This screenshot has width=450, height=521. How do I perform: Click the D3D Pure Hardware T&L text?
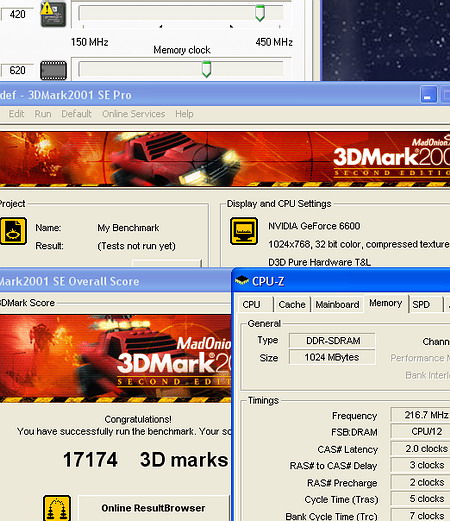pos(320,262)
